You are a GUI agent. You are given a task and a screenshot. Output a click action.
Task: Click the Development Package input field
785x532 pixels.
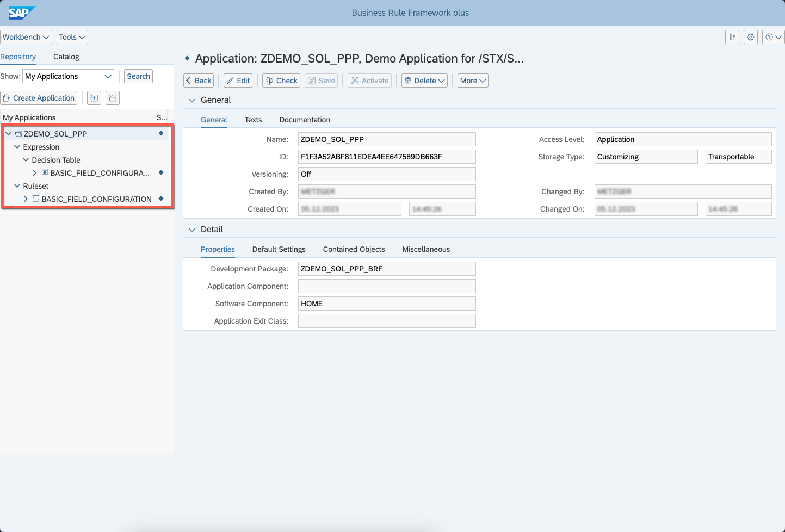[x=387, y=269]
